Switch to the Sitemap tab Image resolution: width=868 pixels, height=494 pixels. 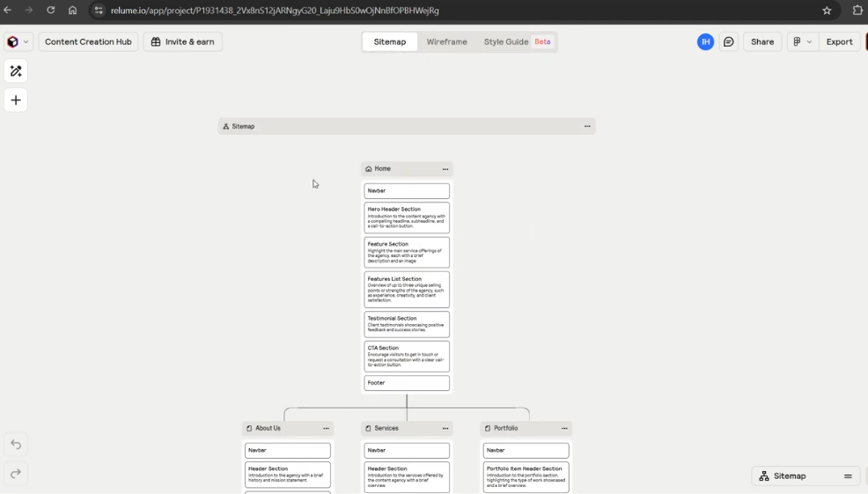pyautogui.click(x=390, y=42)
